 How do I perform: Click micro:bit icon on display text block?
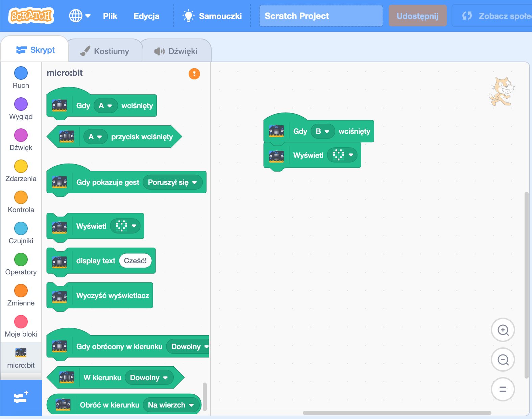pos(59,262)
